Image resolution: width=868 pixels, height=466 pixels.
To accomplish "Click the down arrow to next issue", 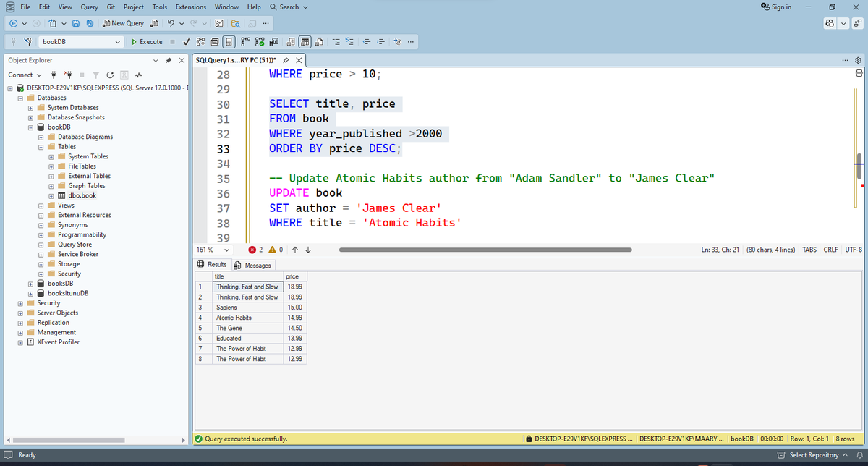I will pos(309,250).
